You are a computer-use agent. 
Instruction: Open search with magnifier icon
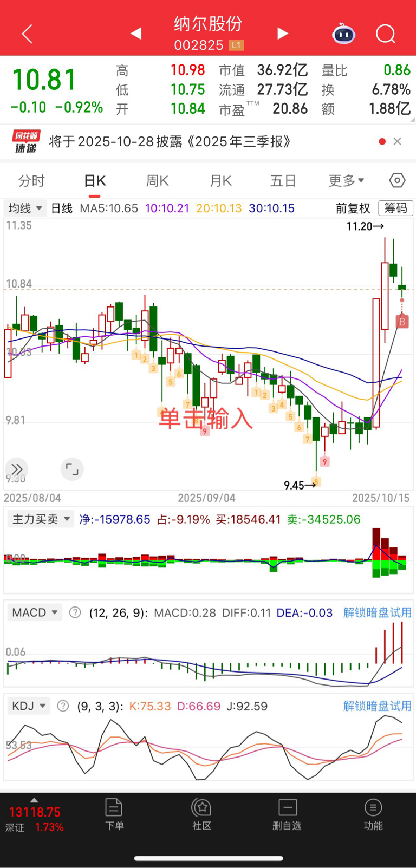pyautogui.click(x=386, y=34)
